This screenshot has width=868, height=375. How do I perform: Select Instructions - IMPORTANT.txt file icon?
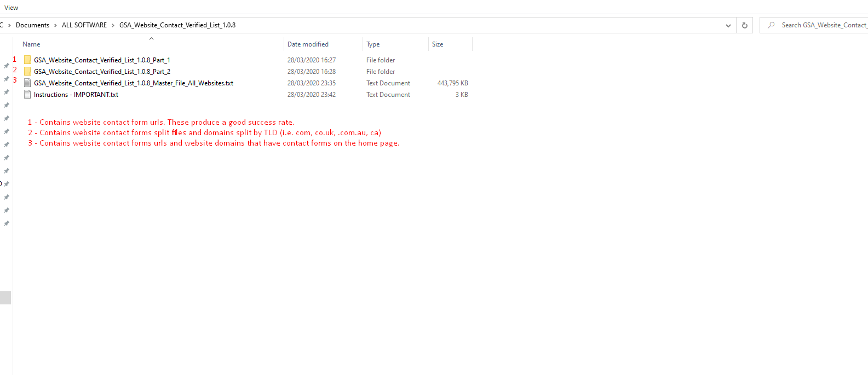coord(27,95)
